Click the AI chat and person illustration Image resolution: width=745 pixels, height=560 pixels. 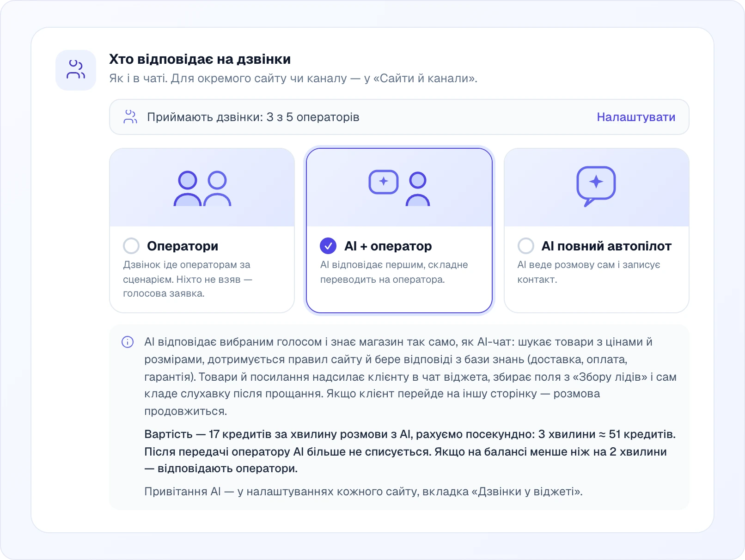[399, 188]
